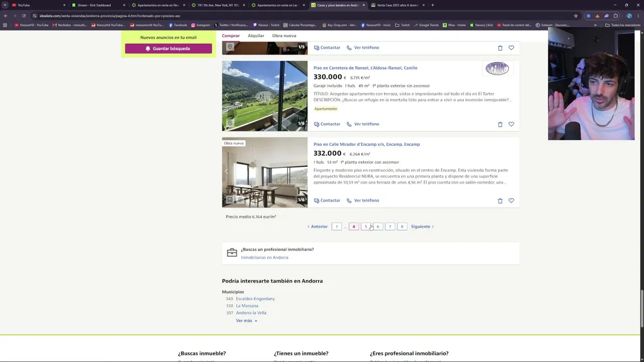Bookmark this page with the star icon
This screenshot has height=362, width=644.
click(x=576, y=16)
